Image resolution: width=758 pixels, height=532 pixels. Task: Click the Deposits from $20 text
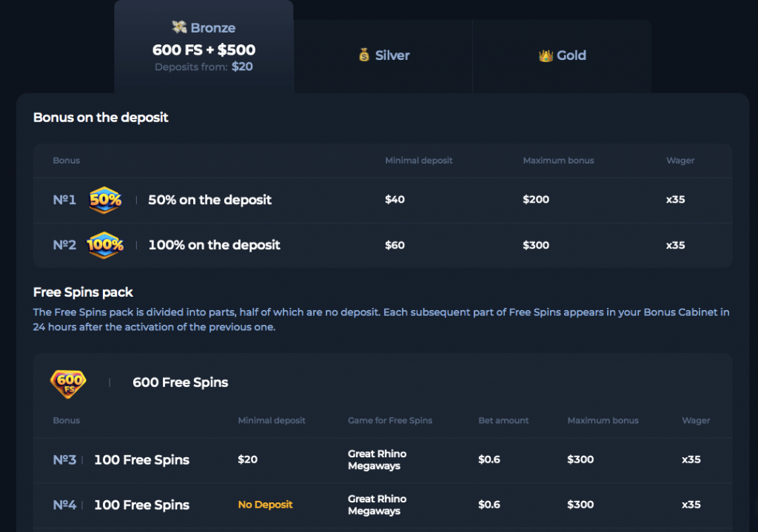click(x=204, y=67)
